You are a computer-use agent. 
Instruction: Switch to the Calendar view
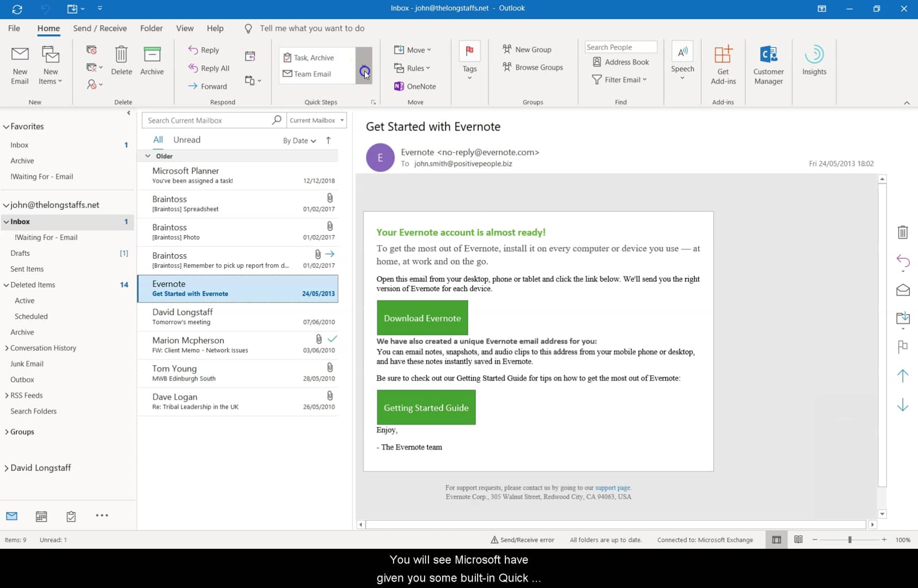point(41,516)
